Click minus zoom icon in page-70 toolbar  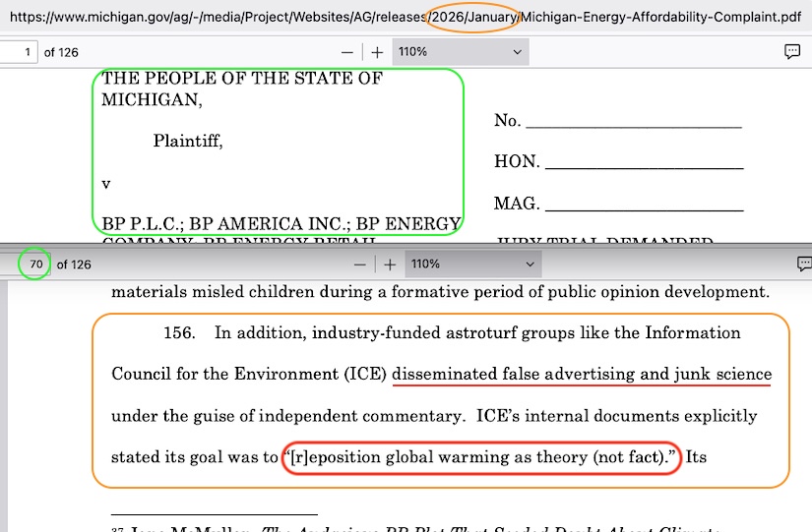click(x=360, y=265)
